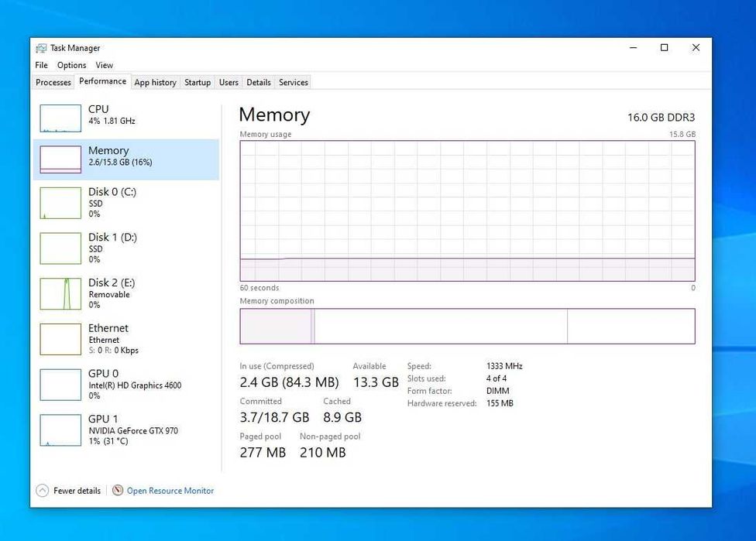
Task: Click the Memory composition bar
Action: 467,326
